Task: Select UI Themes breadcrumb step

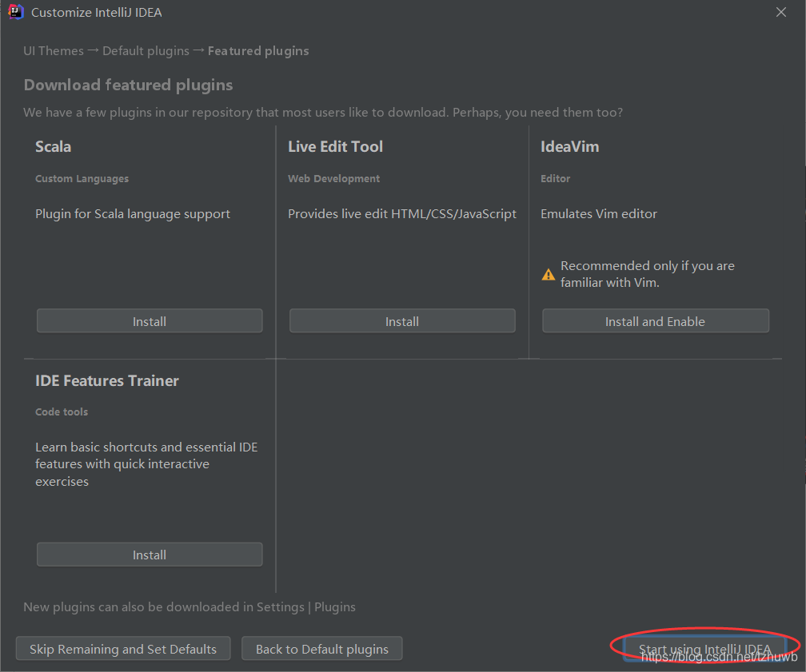Action: coord(54,51)
